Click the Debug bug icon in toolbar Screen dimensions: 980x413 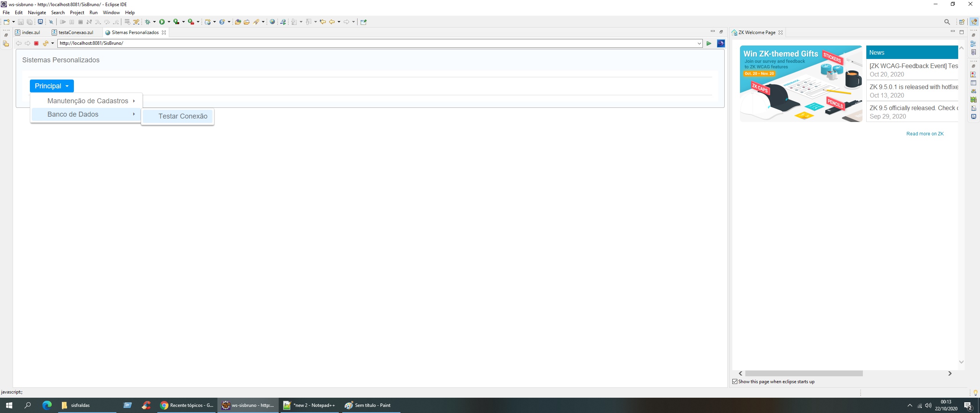click(x=147, y=22)
